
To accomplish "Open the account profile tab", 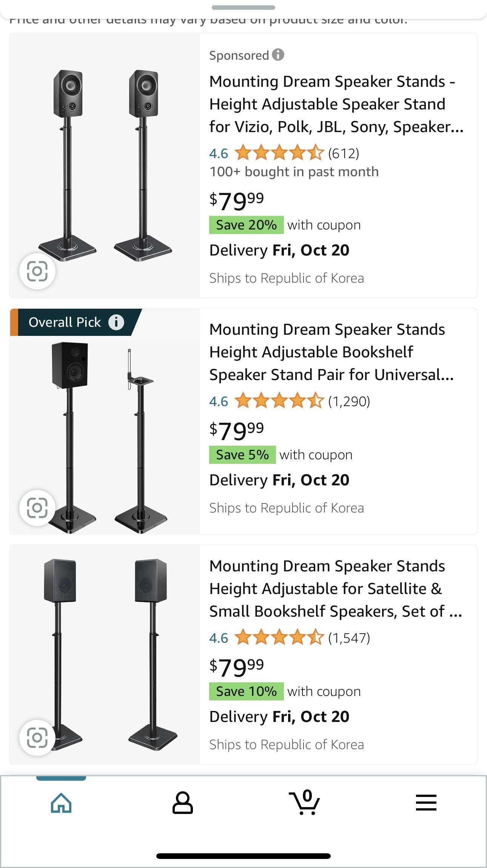I will tap(183, 802).
